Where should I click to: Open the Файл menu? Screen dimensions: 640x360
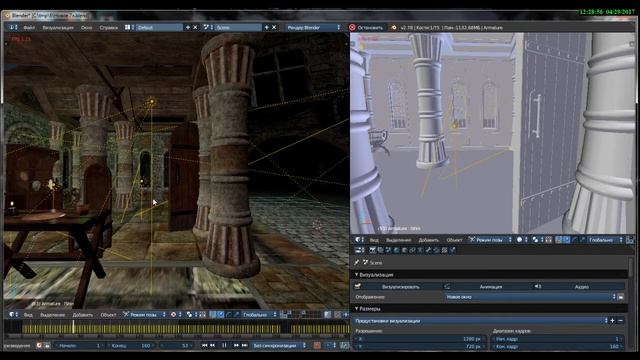(29, 28)
